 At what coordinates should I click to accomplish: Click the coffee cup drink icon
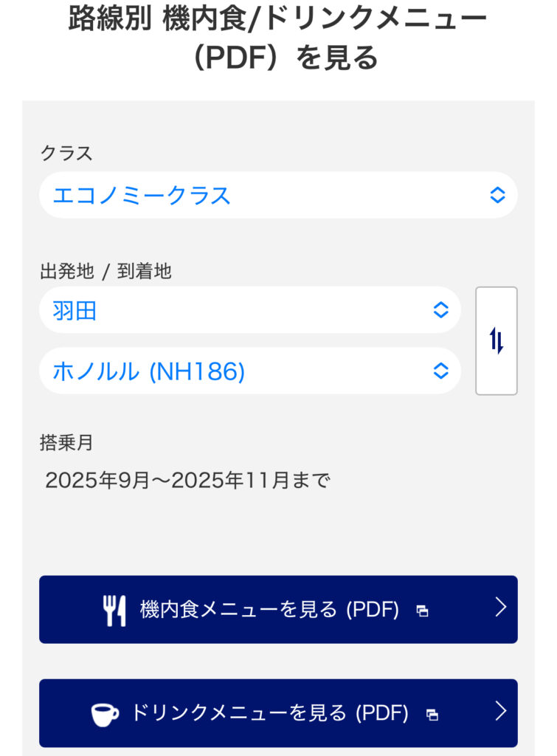(x=105, y=713)
